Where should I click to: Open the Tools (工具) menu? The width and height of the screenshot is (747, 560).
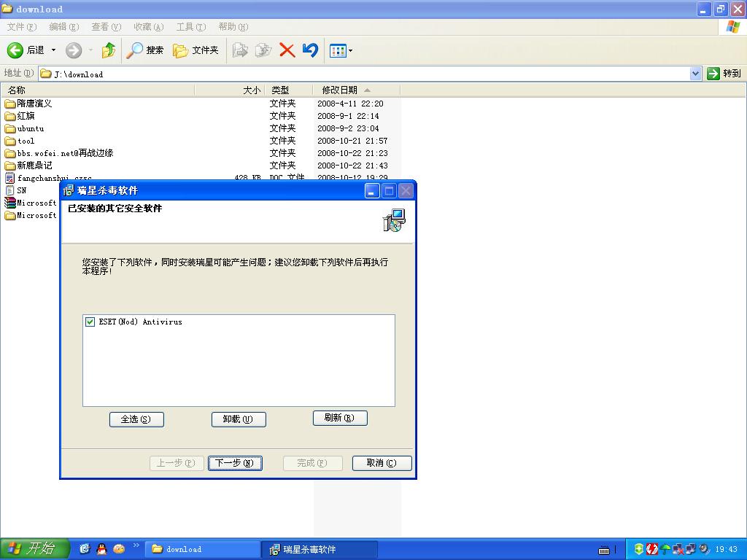point(191,27)
